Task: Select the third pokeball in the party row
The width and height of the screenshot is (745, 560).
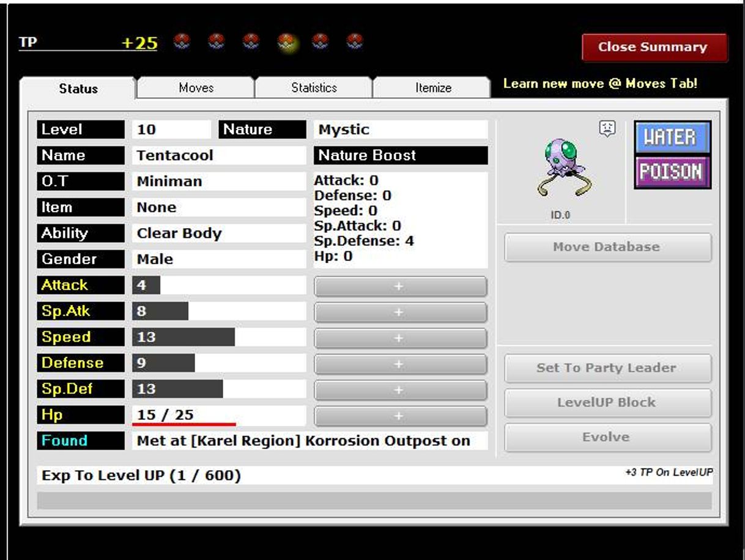Action: pyautogui.click(x=251, y=42)
